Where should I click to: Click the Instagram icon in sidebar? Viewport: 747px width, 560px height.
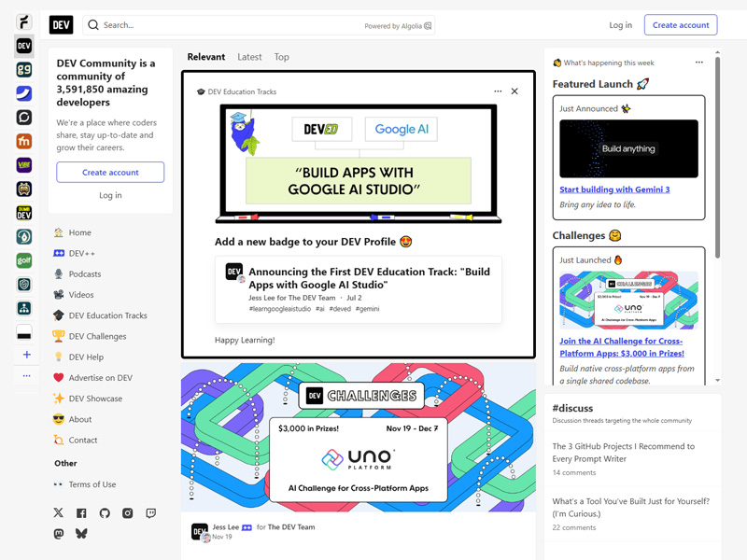128,513
